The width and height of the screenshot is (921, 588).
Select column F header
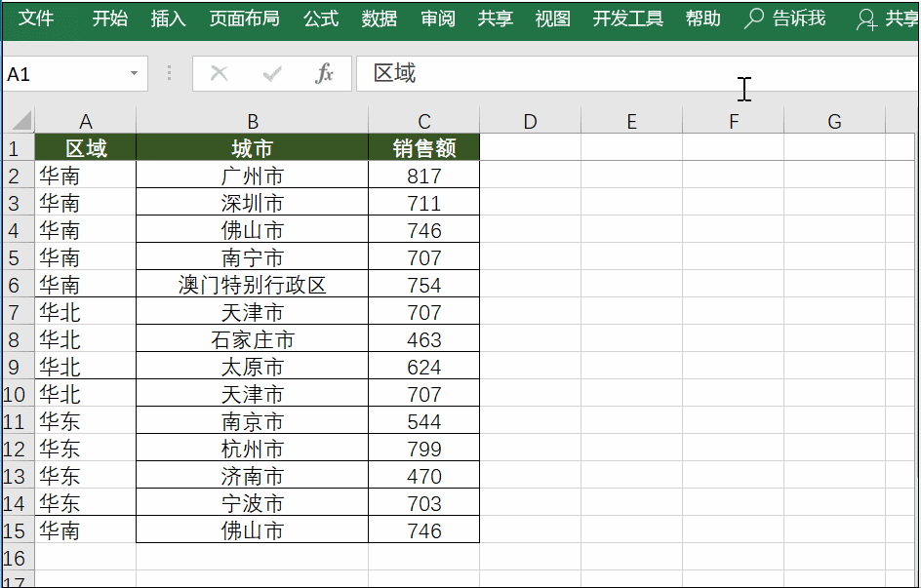tap(734, 121)
